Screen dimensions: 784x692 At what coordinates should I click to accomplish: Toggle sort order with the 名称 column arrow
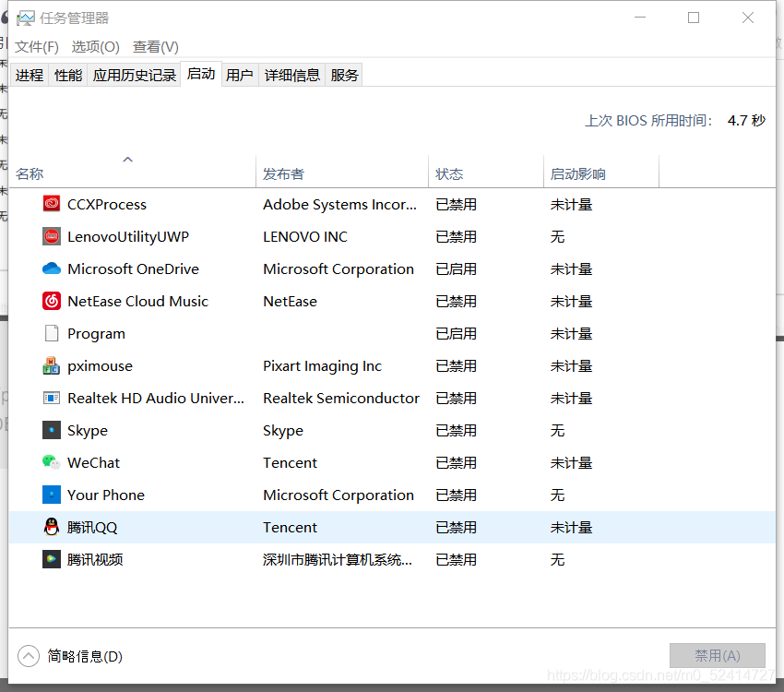(x=128, y=160)
